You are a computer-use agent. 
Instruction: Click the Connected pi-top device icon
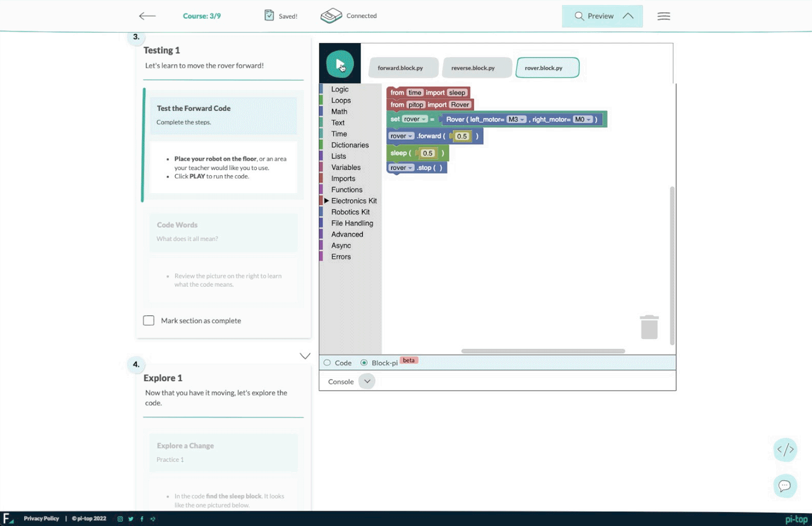[x=331, y=16]
